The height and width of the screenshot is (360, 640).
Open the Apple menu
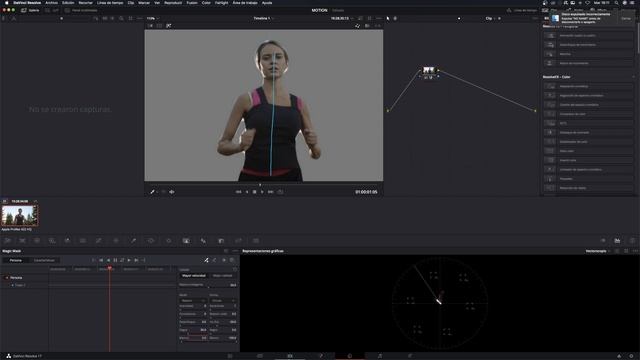tap(8, 2)
